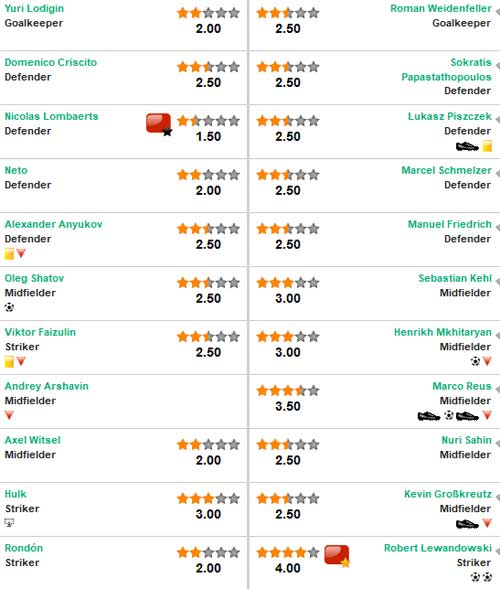
Task: Click the icon under Hulk's position
Action: [9, 522]
